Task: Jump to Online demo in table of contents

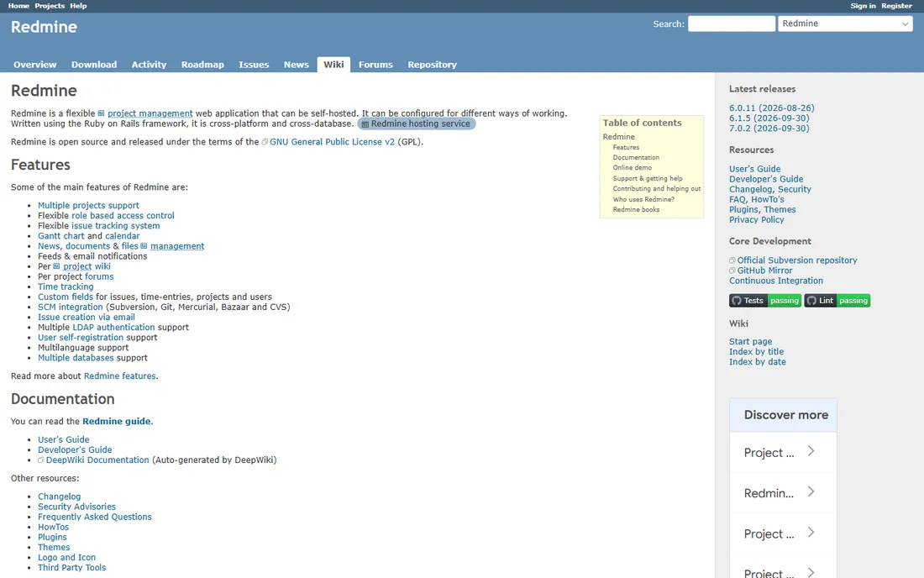Action: [x=633, y=168]
